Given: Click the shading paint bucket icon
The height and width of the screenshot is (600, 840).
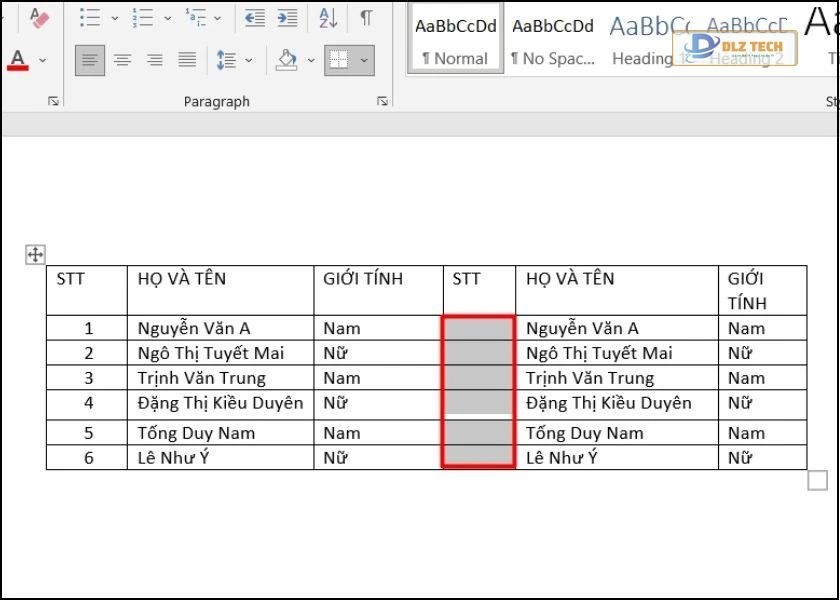Looking at the screenshot, I should pyautogui.click(x=287, y=60).
